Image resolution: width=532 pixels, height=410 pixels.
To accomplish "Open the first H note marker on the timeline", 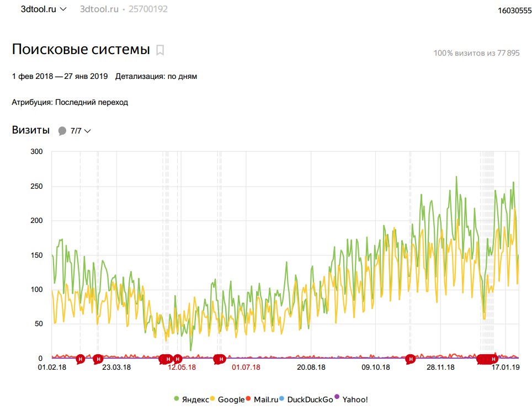I will (81, 359).
